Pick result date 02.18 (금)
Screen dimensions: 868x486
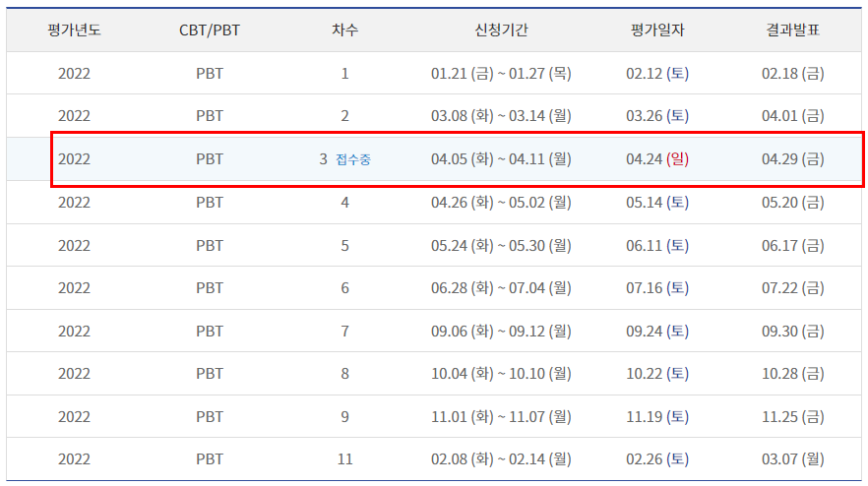coord(793,74)
